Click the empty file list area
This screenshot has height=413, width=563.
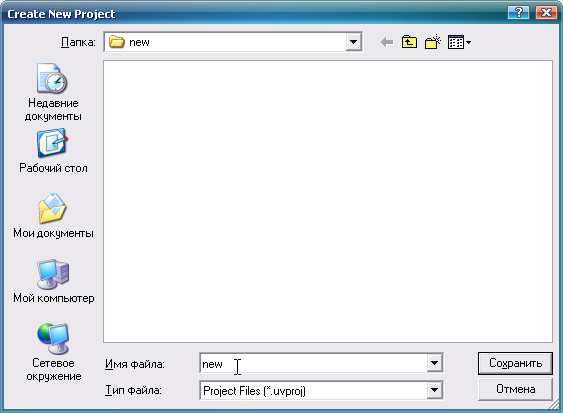tap(328, 201)
